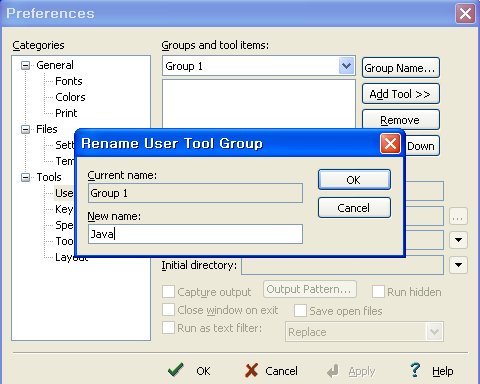This screenshot has height=384, width=480.
Task: Select Files in the Categories tree
Action: tap(47, 129)
